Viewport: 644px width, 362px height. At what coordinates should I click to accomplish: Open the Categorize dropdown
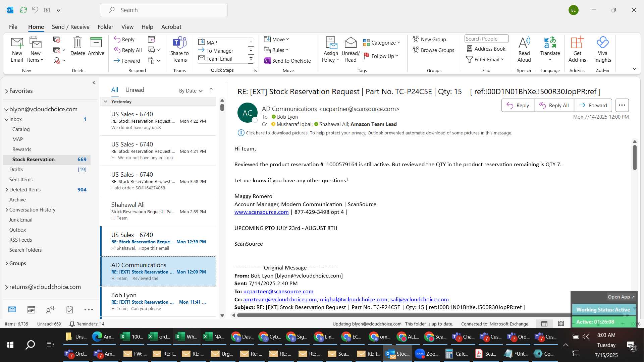382,43
